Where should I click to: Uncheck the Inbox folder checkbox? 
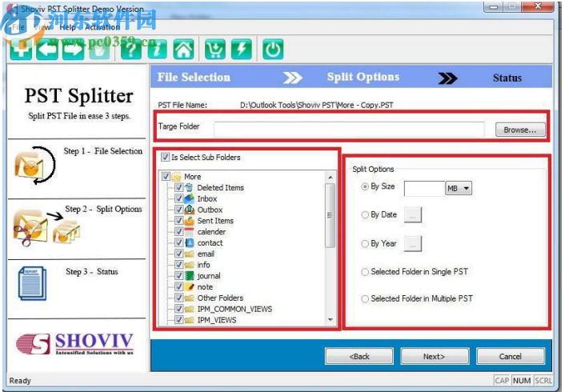179,198
